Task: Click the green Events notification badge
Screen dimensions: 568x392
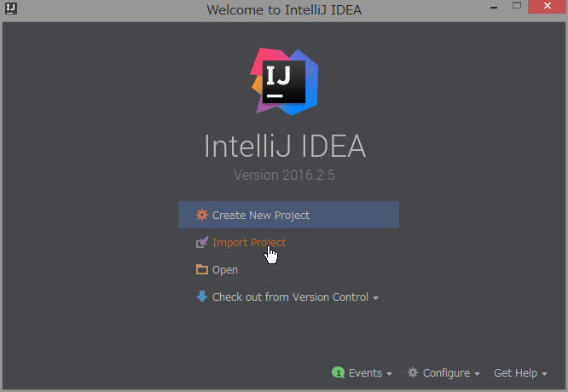Action: (339, 373)
